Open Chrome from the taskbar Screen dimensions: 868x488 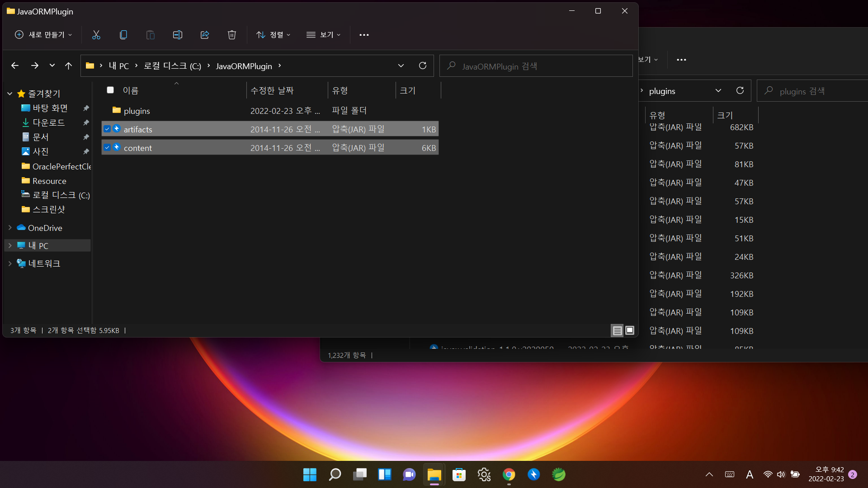click(509, 474)
